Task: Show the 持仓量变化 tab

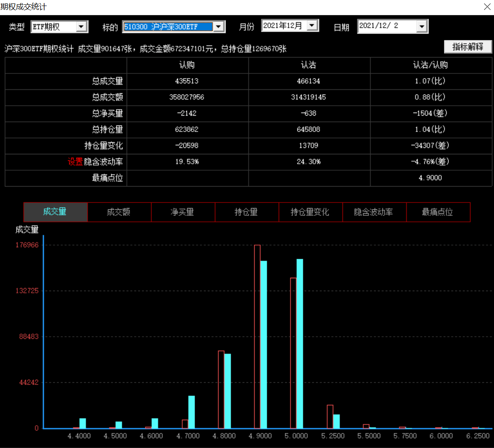Action: coord(310,212)
